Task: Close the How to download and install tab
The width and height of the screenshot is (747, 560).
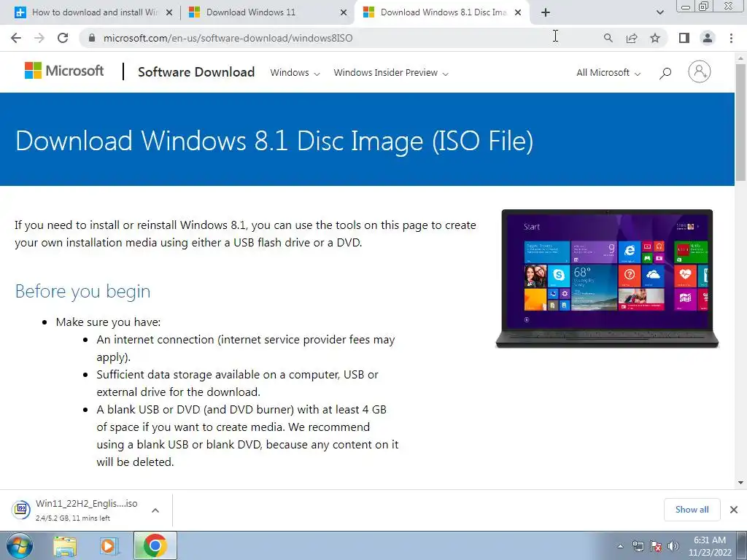Action: point(169,12)
